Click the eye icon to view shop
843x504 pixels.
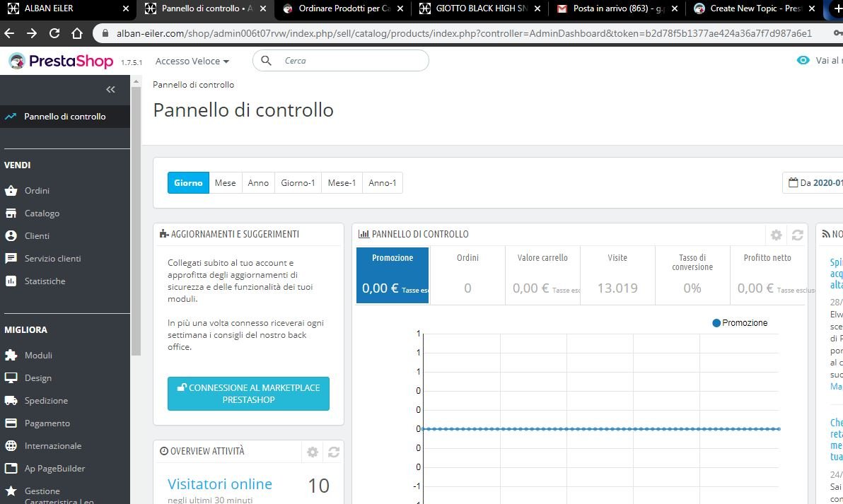pyautogui.click(x=803, y=60)
